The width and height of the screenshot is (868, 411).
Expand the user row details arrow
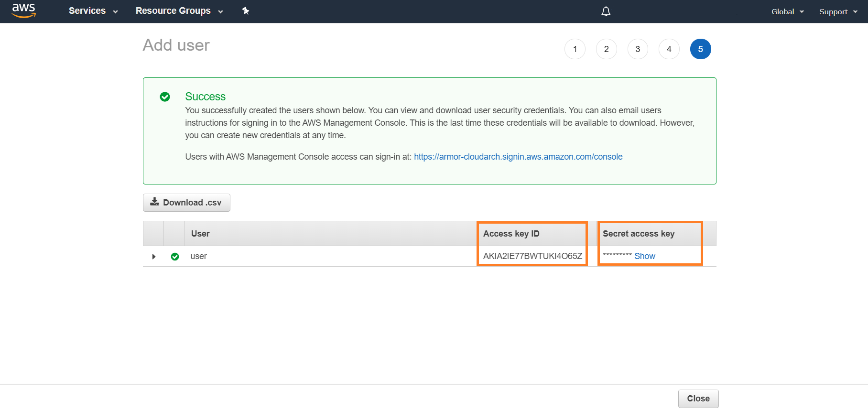click(x=153, y=257)
